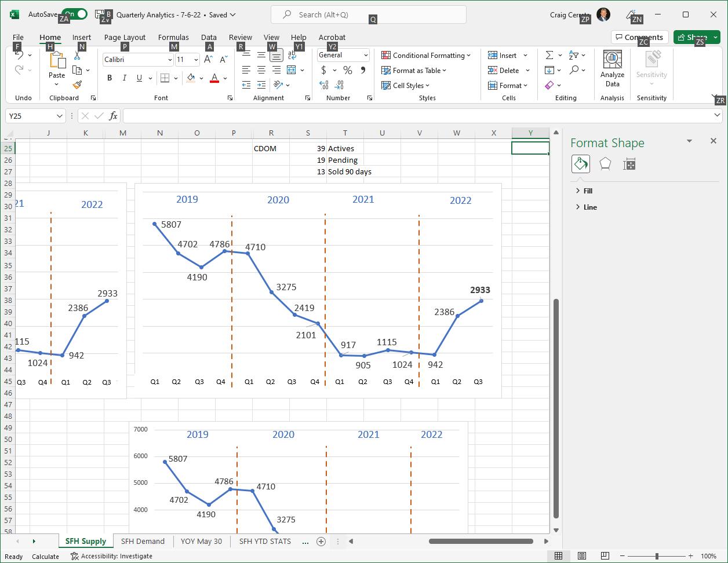Click Insert cells button
This screenshot has width=728, height=563.
(503, 55)
